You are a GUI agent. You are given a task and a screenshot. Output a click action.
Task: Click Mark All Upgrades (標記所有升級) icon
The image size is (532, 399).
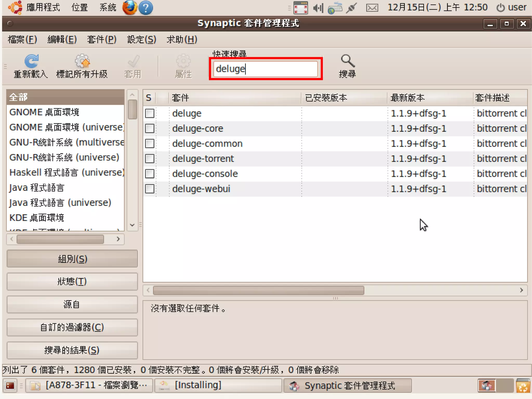pos(82,61)
